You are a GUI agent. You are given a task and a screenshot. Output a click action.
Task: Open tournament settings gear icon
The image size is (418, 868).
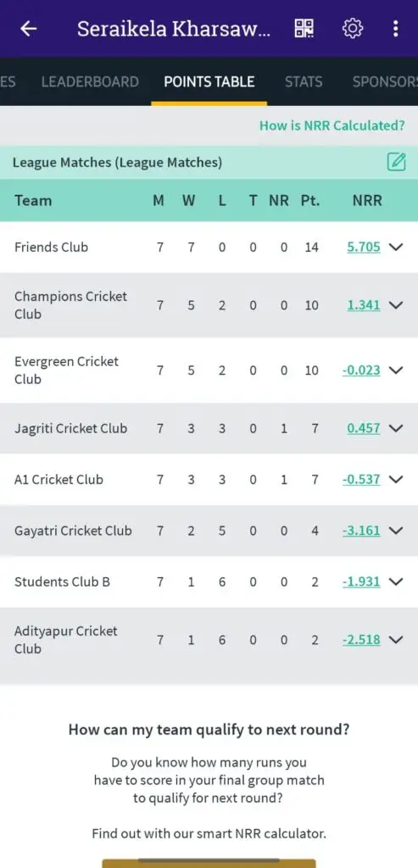(352, 28)
